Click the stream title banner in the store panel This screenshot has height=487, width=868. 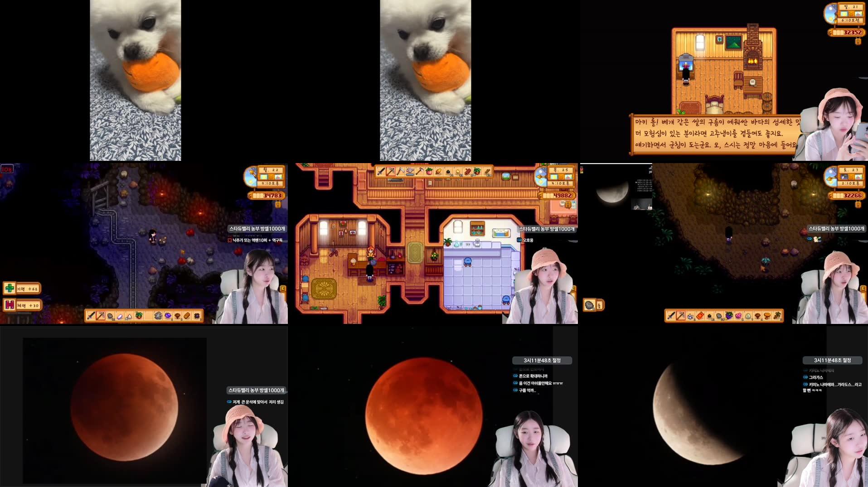click(x=547, y=229)
